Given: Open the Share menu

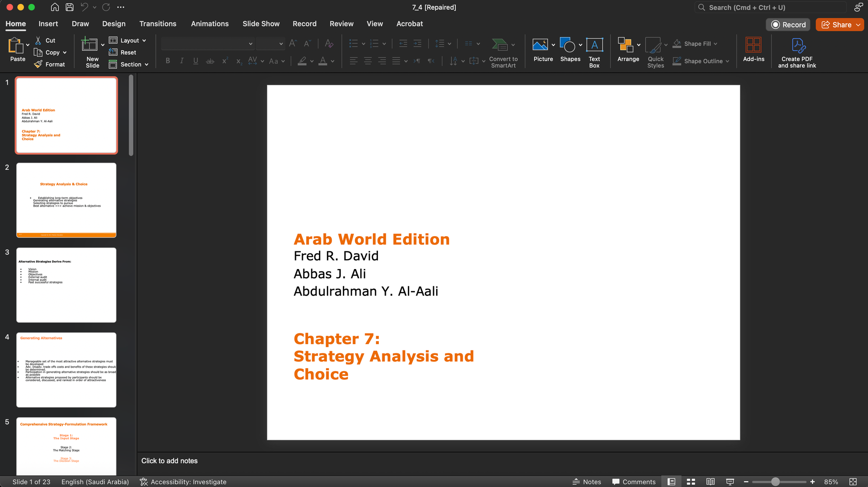Looking at the screenshot, I should [x=839, y=25].
